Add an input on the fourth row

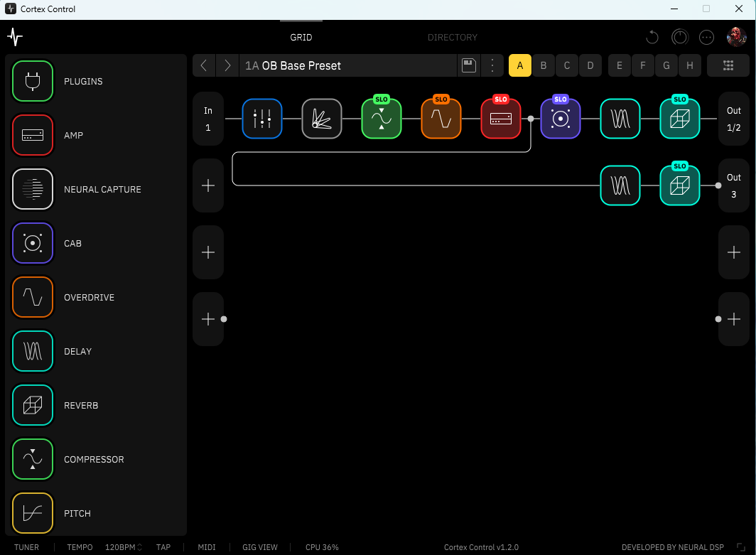[207, 319]
